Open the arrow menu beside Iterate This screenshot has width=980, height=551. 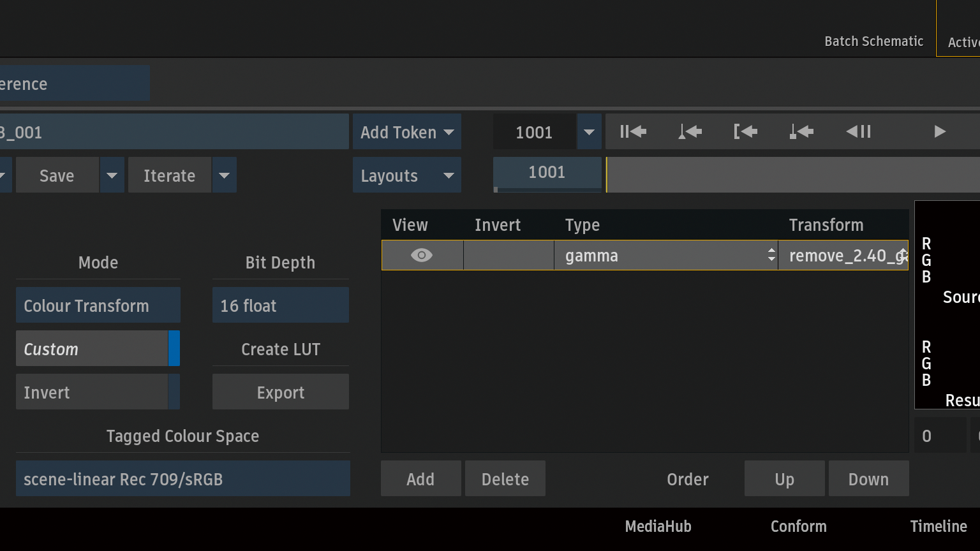[224, 175]
